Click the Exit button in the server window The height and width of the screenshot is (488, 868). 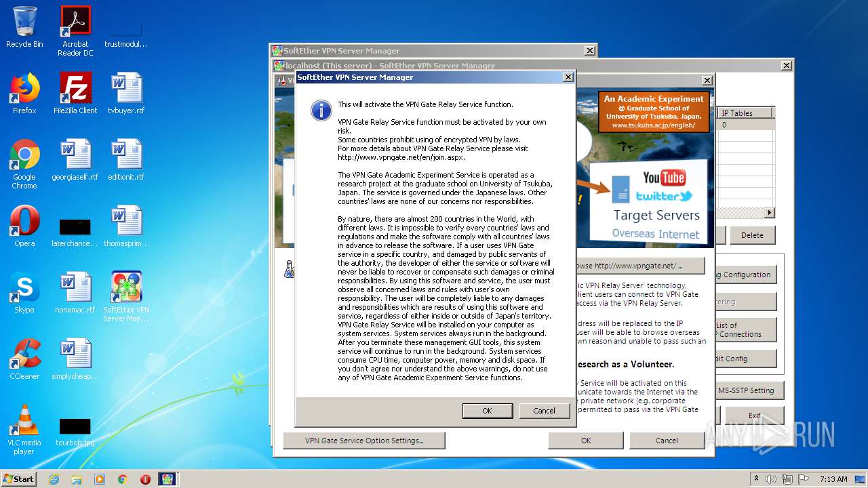click(x=754, y=415)
